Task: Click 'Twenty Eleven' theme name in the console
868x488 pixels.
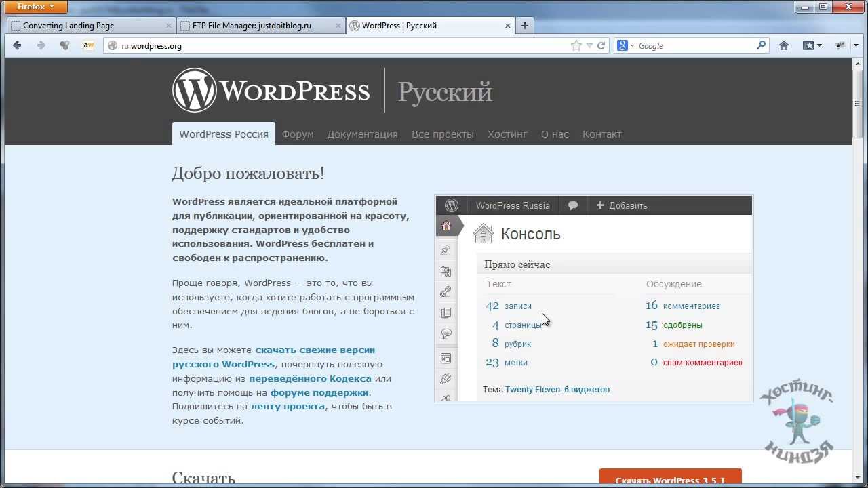Action: click(x=532, y=390)
